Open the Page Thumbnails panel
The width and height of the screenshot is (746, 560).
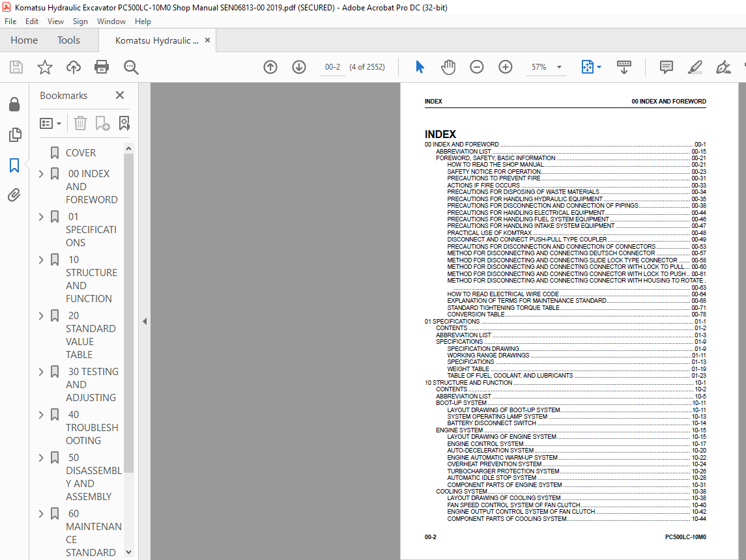(x=15, y=135)
